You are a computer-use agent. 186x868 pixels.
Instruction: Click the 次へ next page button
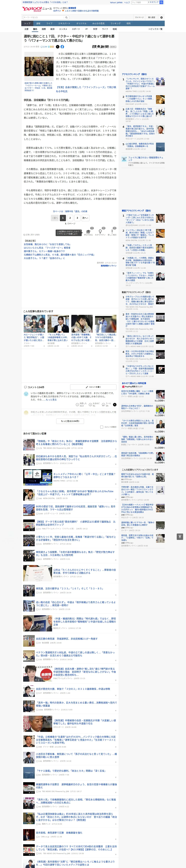tap(85, 218)
